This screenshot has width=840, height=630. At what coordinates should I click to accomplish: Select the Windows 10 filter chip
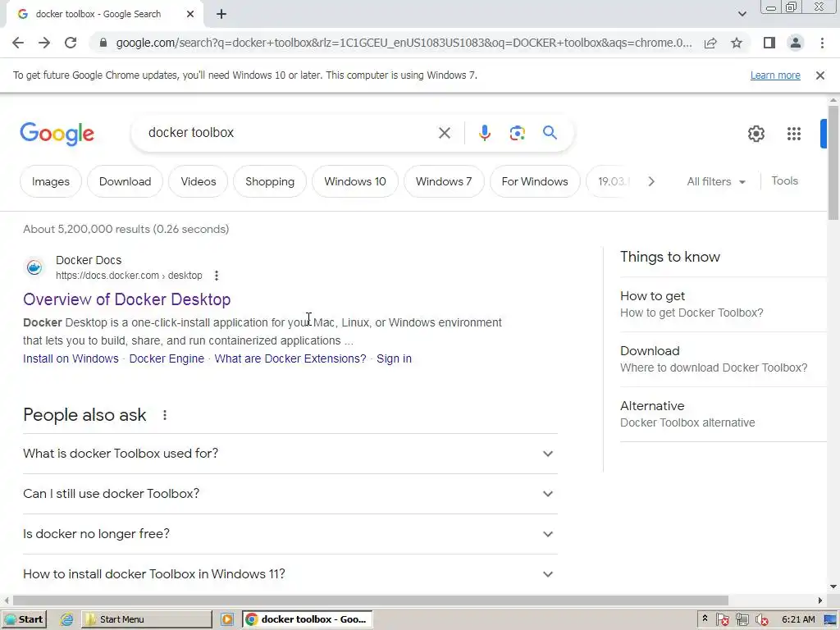pos(354,181)
